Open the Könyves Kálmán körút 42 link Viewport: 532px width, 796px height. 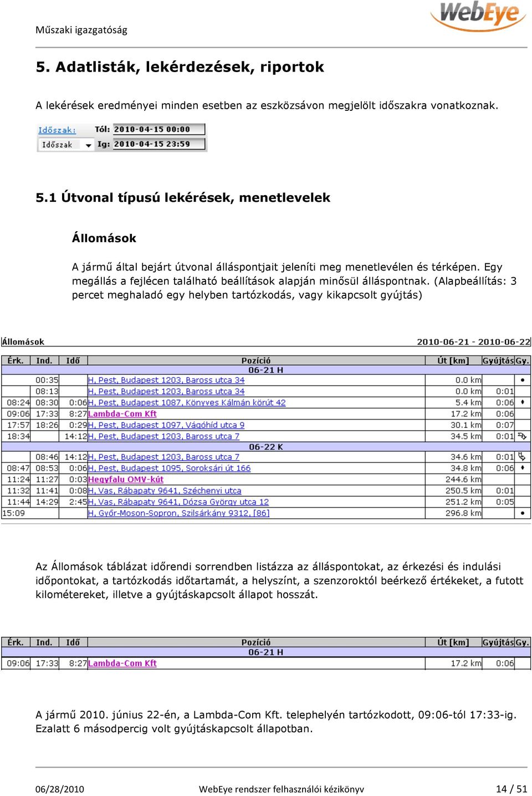click(x=187, y=402)
